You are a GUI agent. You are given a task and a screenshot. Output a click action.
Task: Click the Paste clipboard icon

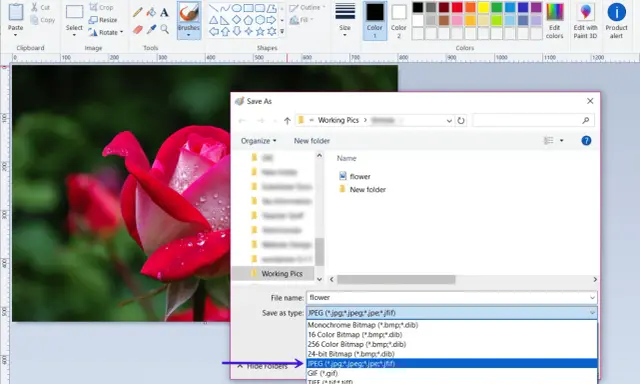pyautogui.click(x=16, y=12)
